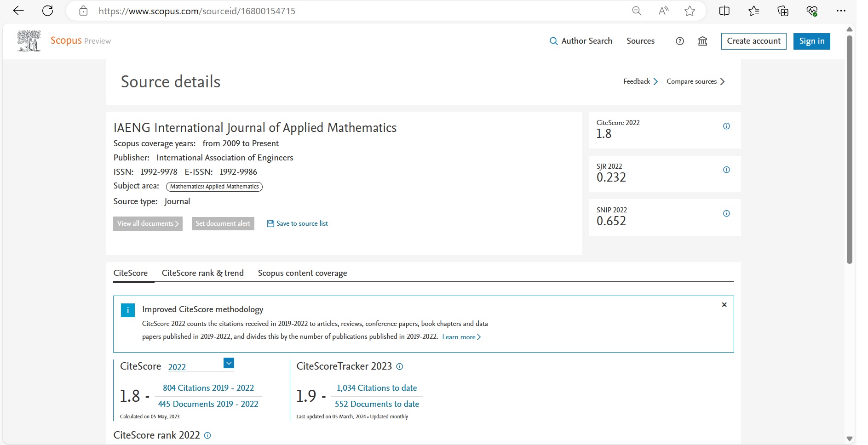868x445 pixels.
Task: Click the Scopus Elsevier tree logo
Action: click(29, 41)
